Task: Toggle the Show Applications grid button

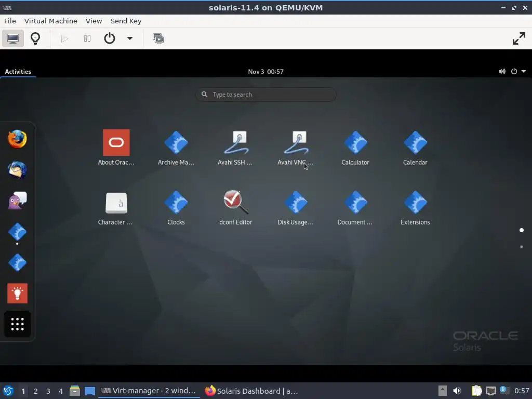Action: pyautogui.click(x=17, y=324)
